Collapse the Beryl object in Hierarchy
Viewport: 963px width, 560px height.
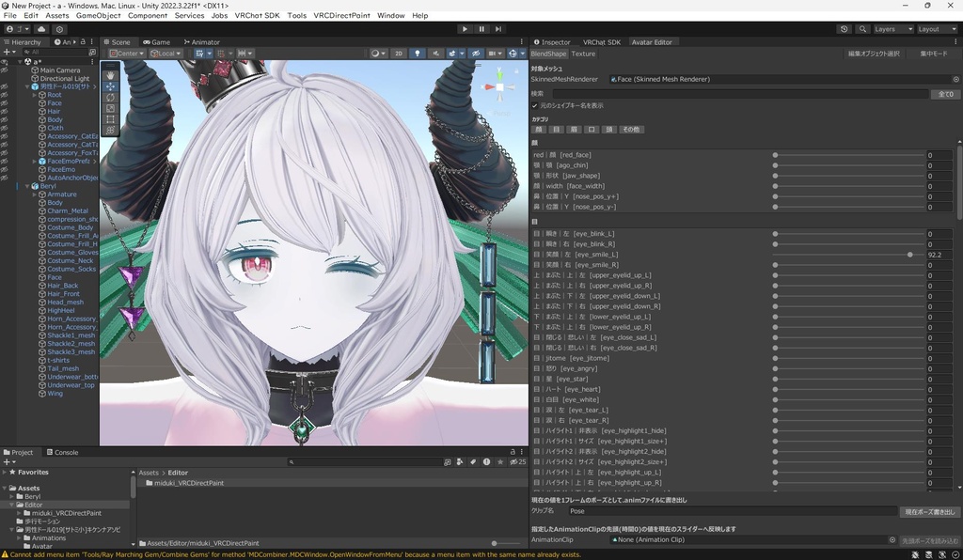[27, 186]
